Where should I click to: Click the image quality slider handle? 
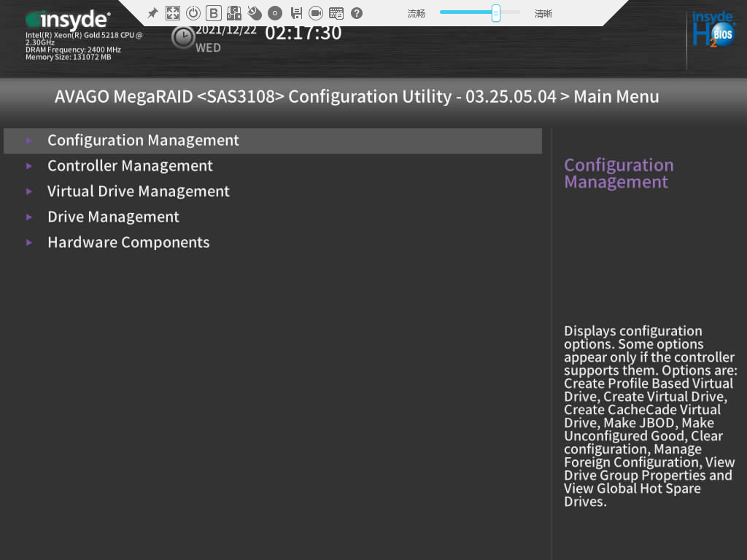pyautogui.click(x=496, y=12)
